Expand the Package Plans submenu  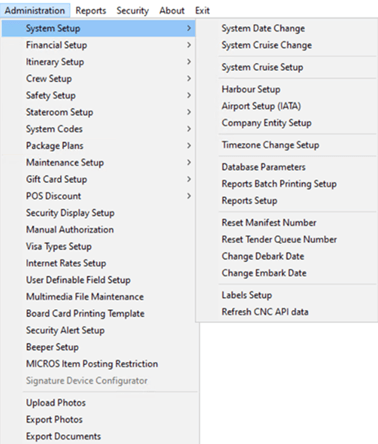tap(99, 146)
